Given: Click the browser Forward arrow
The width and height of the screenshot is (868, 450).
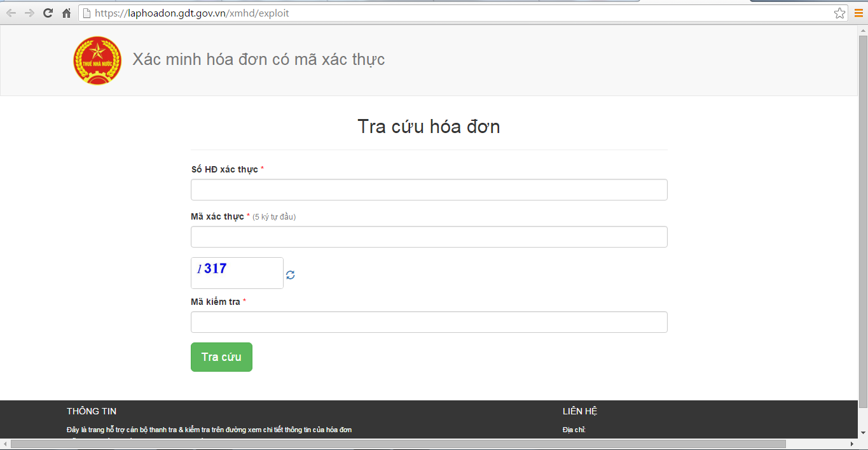Looking at the screenshot, I should pos(29,13).
